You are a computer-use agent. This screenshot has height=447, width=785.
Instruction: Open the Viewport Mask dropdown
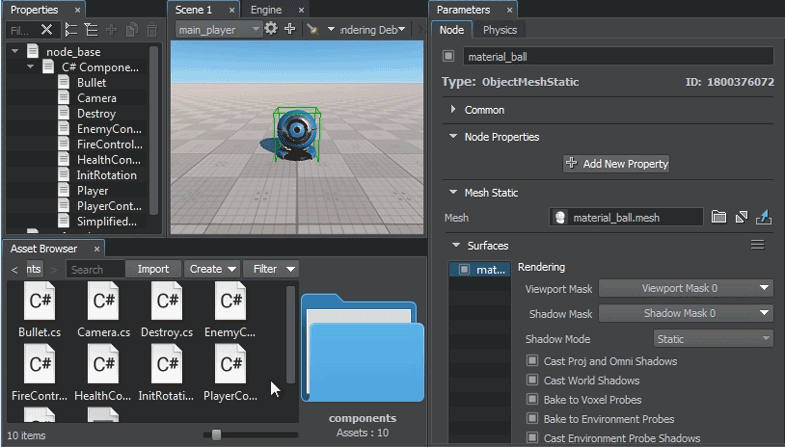[685, 288]
